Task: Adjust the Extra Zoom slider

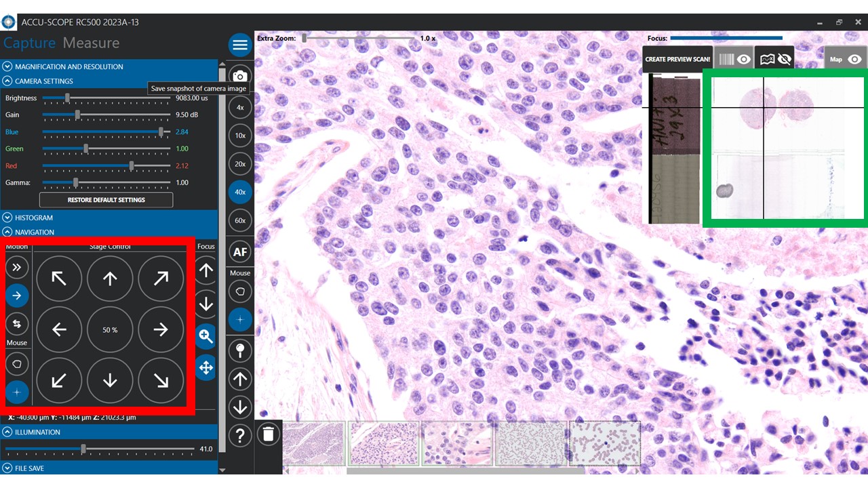Action: (x=358, y=39)
